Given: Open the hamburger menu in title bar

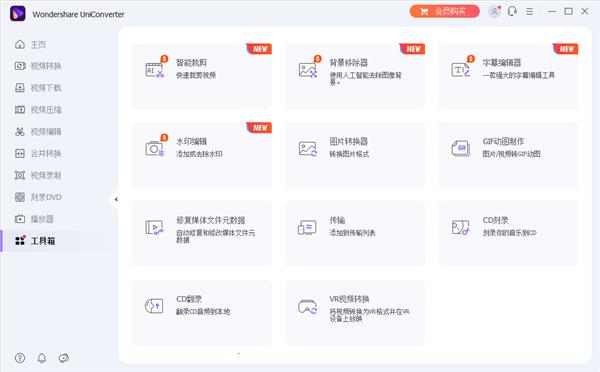Looking at the screenshot, I should click(530, 12).
